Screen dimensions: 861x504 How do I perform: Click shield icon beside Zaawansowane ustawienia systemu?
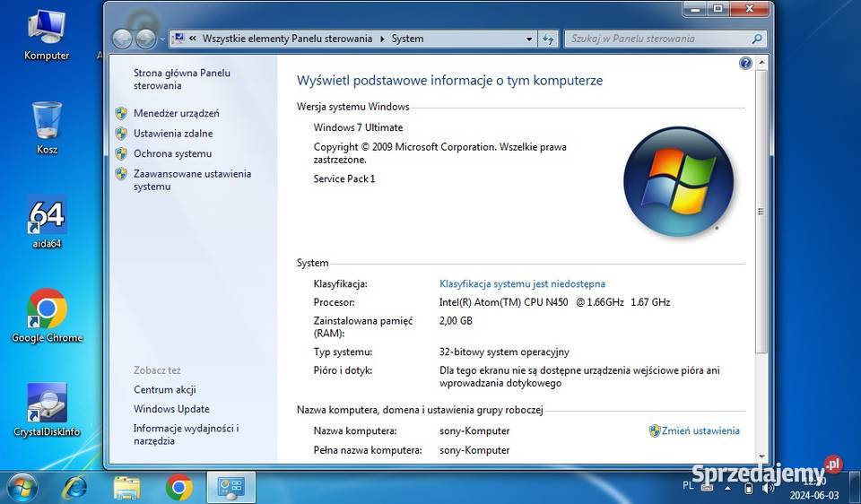121,174
